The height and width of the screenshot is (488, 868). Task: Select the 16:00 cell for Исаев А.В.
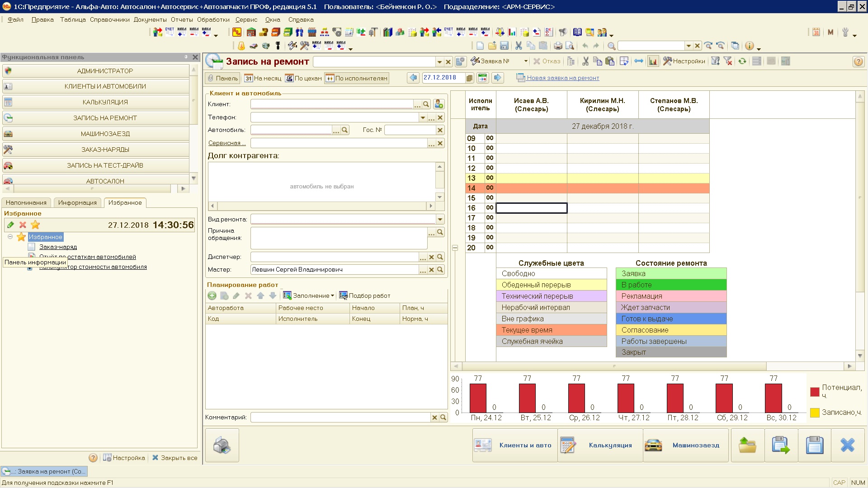point(531,208)
